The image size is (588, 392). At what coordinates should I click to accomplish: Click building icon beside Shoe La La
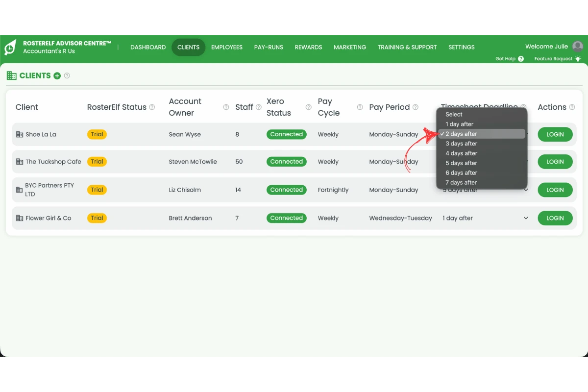coord(20,134)
